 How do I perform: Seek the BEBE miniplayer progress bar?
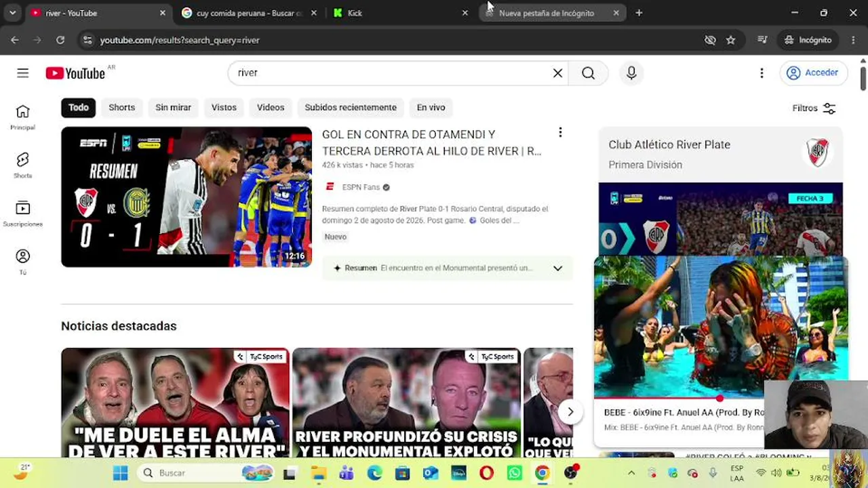(x=721, y=398)
